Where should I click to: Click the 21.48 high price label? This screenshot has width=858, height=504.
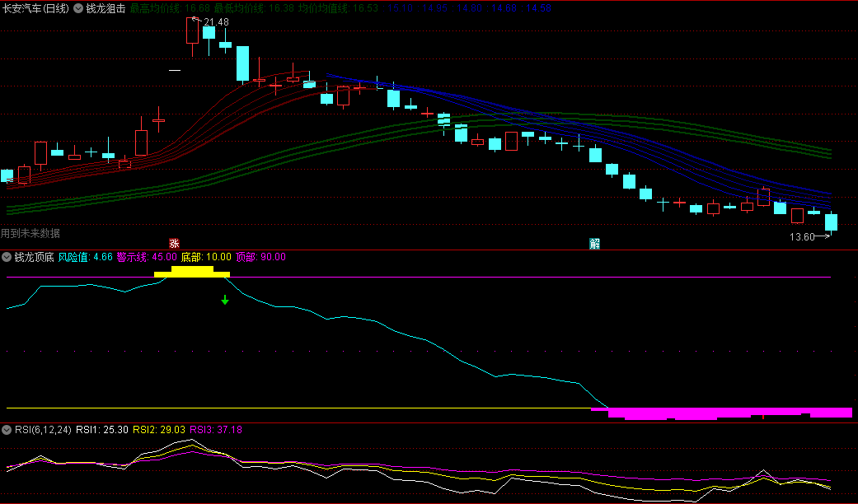pos(216,22)
